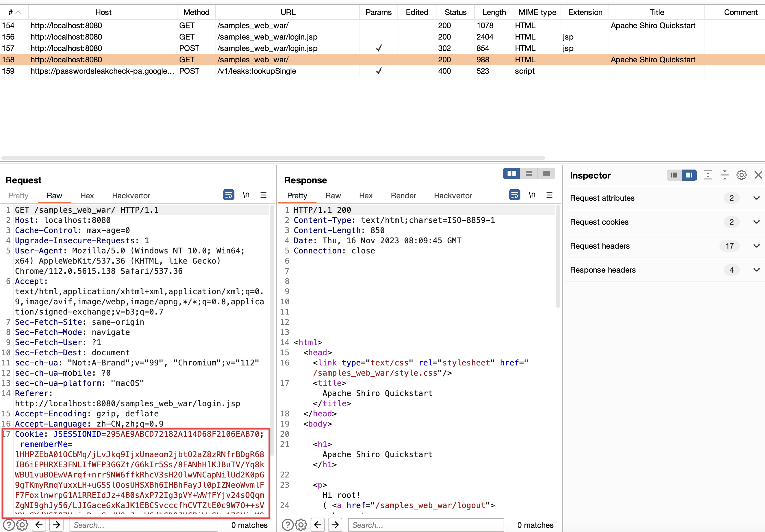Click the Request pane vertical scrollbar
Image resolution: width=765 pixels, height=532 pixels.
click(272, 330)
